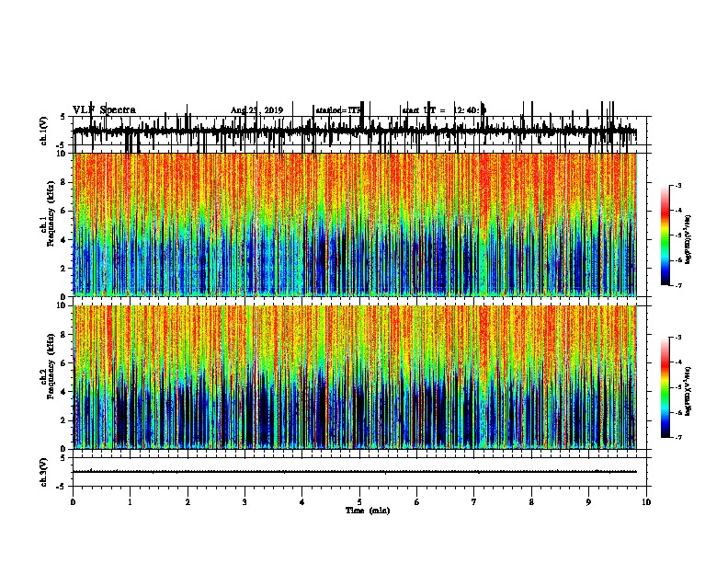728x563 pixels.
Task: Click the ch.1(V) axis label
Action: [x=44, y=131]
